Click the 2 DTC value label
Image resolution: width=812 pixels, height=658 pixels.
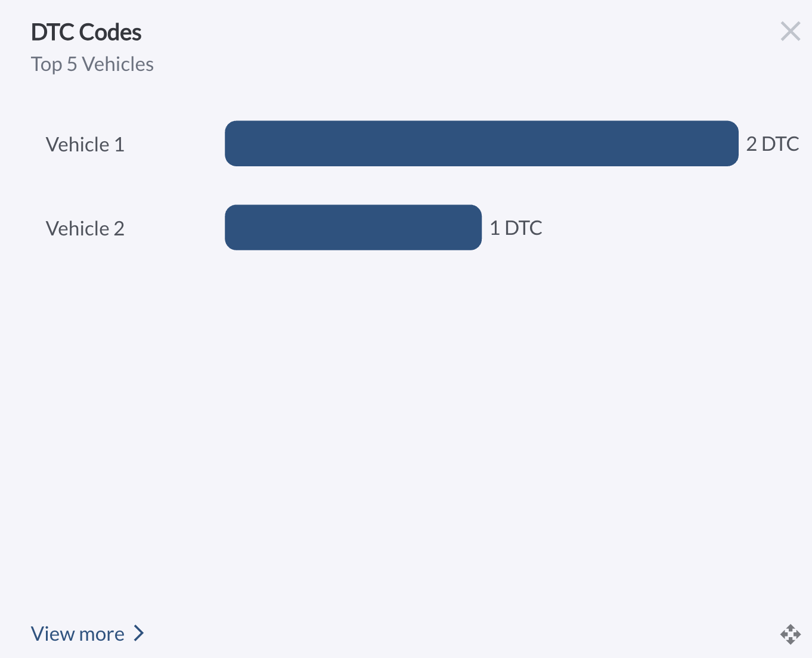(x=772, y=144)
